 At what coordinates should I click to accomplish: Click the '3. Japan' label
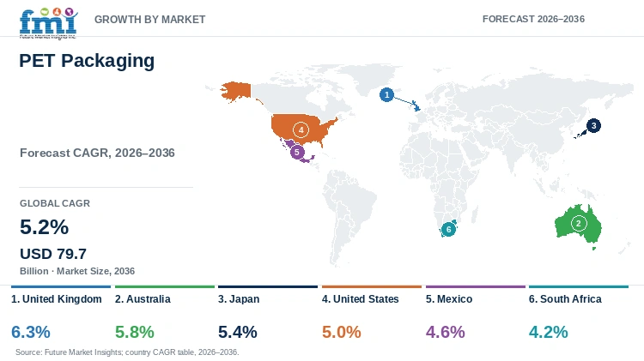point(239,299)
